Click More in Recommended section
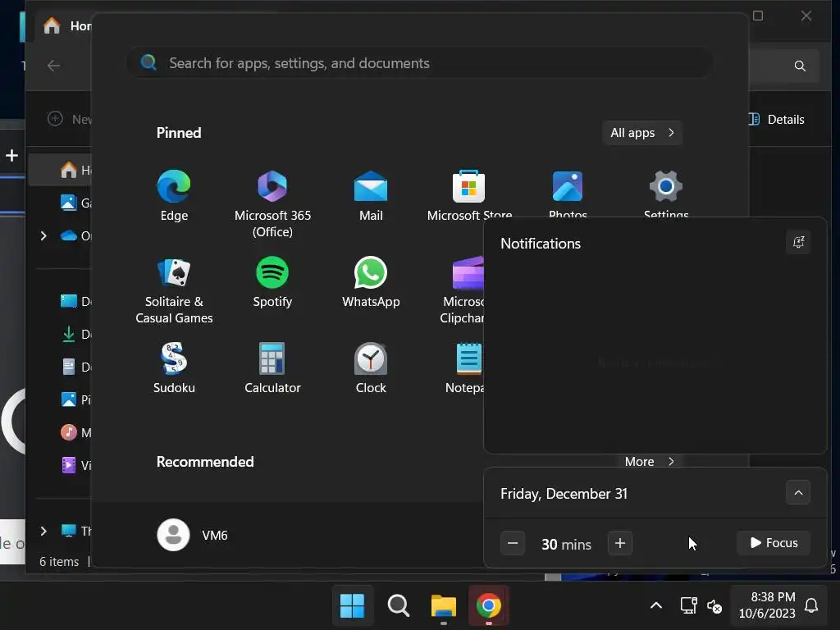The image size is (840, 630). [650, 461]
